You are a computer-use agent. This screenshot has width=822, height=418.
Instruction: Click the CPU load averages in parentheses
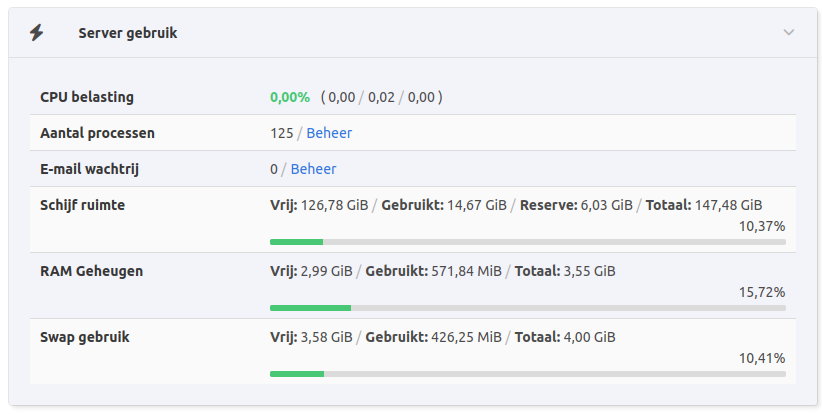[x=381, y=97]
